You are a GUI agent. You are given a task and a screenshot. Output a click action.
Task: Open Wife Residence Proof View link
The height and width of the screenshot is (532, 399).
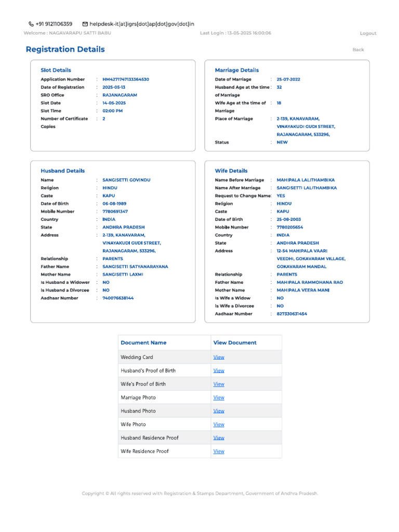(219, 451)
